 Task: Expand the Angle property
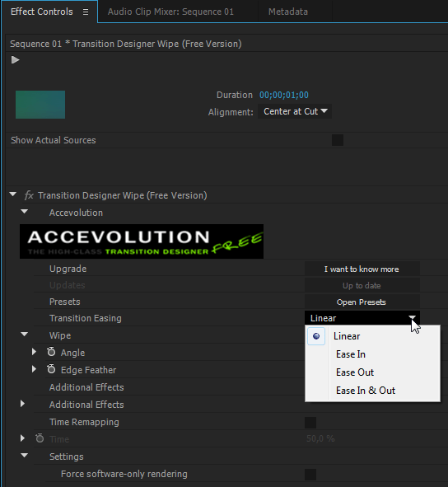click(x=34, y=352)
